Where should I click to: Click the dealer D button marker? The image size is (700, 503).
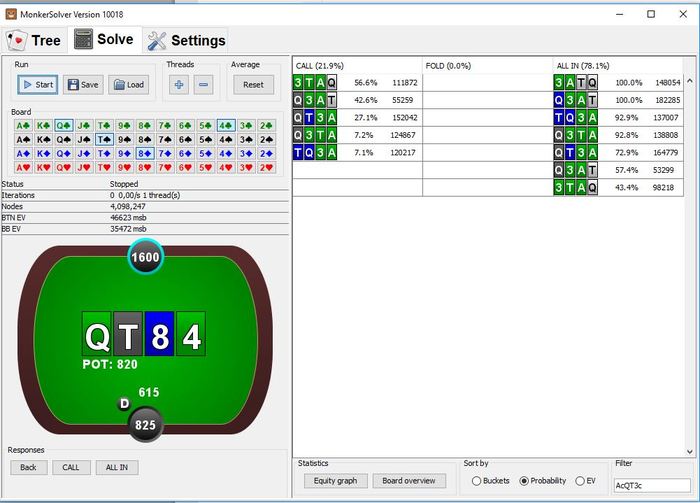click(124, 404)
